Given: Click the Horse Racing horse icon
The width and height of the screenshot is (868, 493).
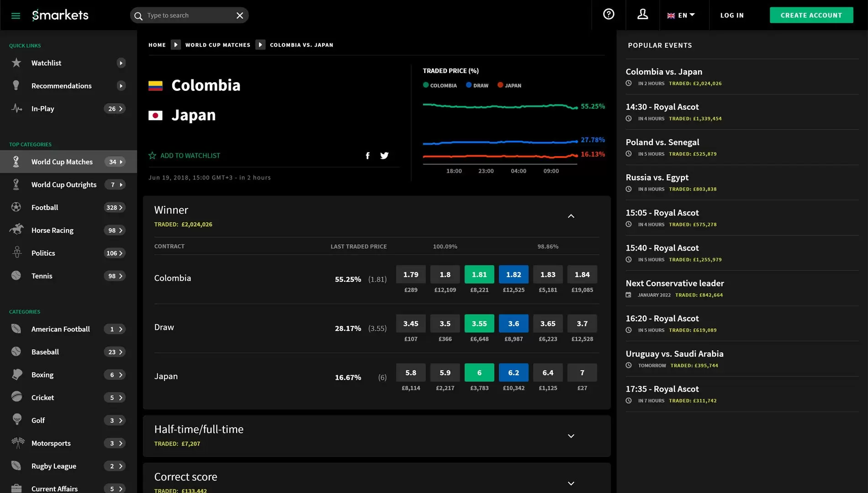Looking at the screenshot, I should pos(16,229).
